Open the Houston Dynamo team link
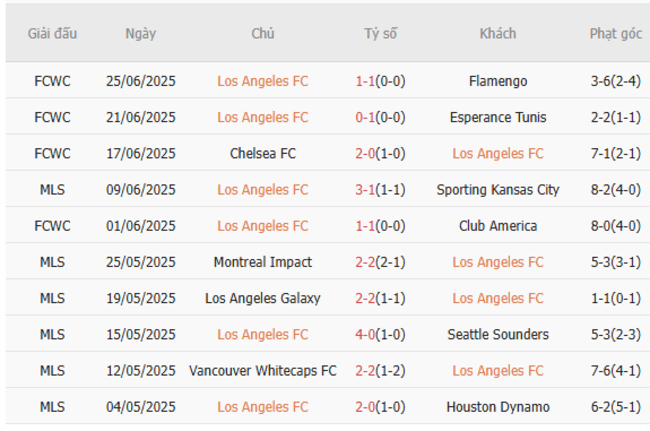The image size is (650, 431). 498,407
